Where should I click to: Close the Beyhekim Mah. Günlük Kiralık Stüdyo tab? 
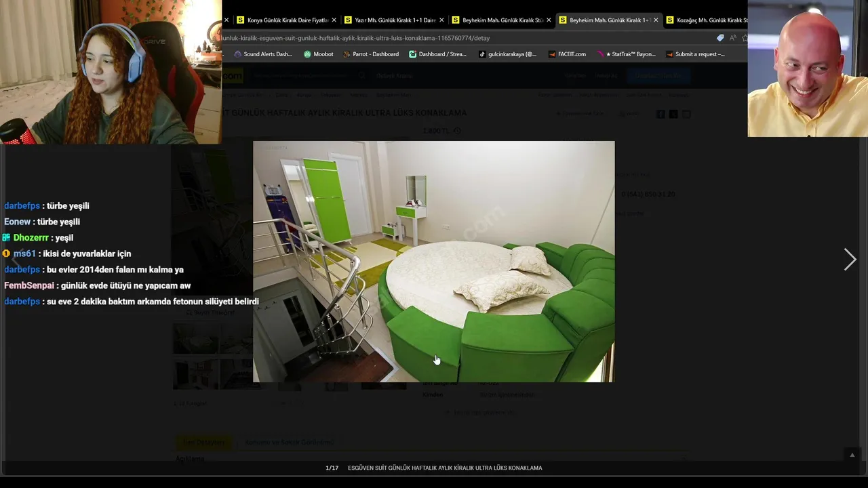point(549,20)
